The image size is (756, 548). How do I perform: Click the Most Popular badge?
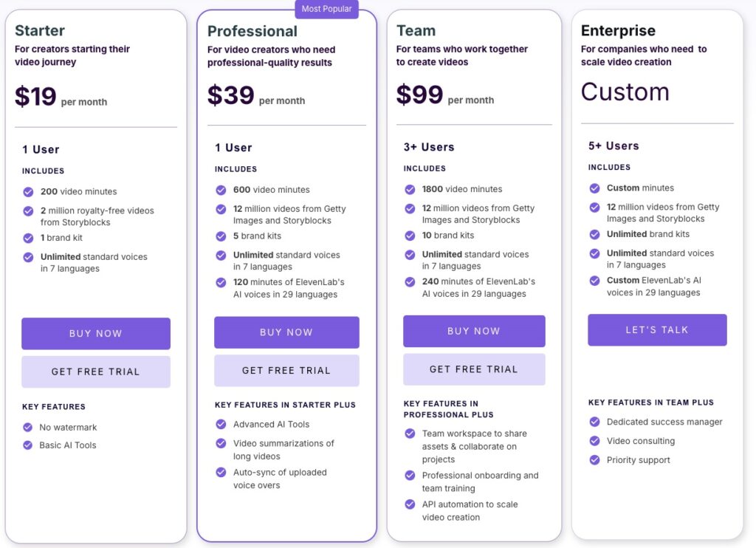click(326, 9)
